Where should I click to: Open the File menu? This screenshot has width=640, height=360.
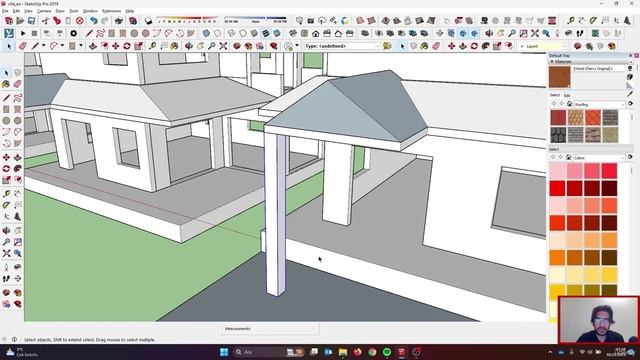tap(5, 11)
